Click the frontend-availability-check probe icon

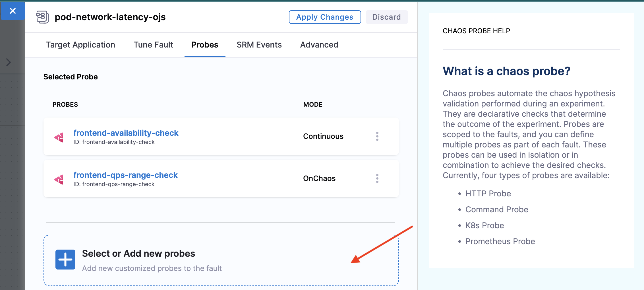coord(59,137)
